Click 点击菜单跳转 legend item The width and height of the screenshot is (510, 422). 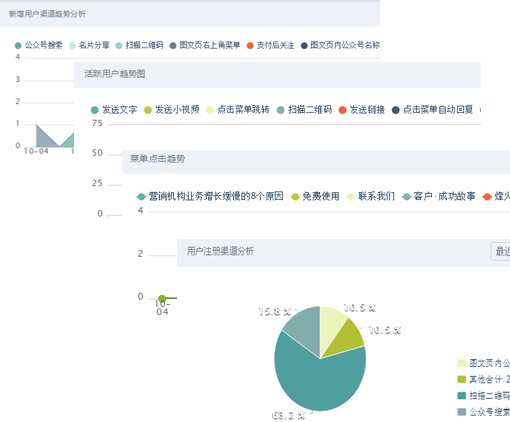tap(238, 110)
